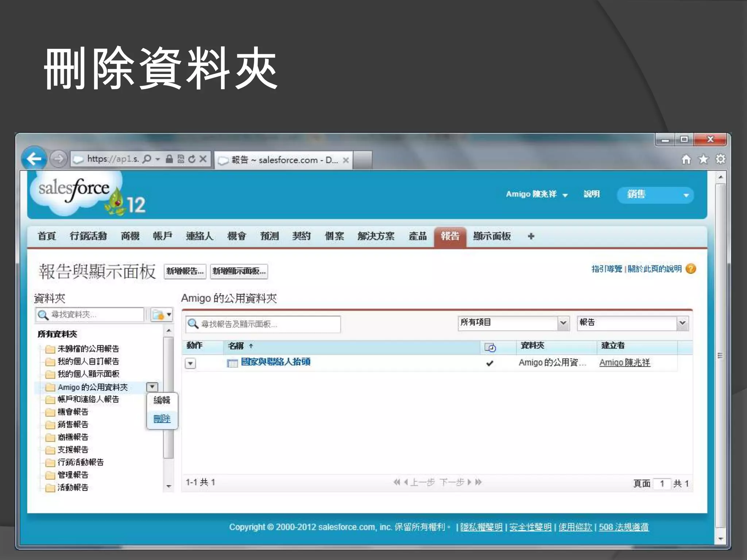This screenshot has width=747, height=560.
Task: Click the plus icon to add tab
Action: (531, 236)
